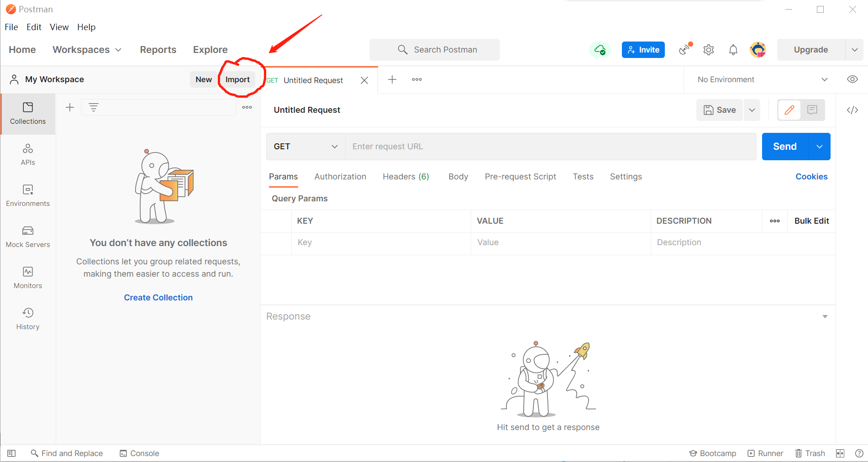Open the notifications bell icon

(733, 50)
